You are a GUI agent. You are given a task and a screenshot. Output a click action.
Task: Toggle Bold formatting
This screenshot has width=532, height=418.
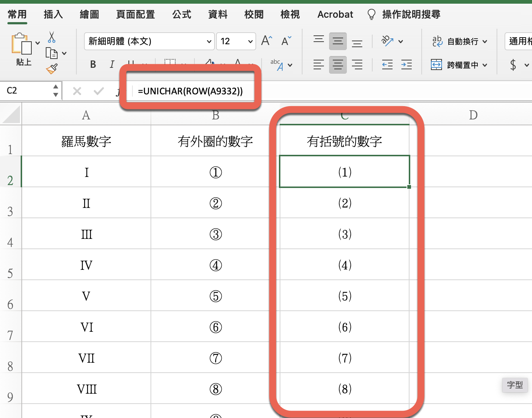coord(93,65)
